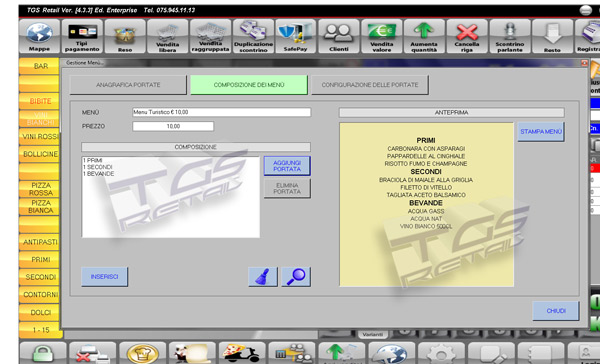Click the Resto down-arrow icon
Image resolution: width=600 pixels, height=364 pixels.
coord(552,36)
